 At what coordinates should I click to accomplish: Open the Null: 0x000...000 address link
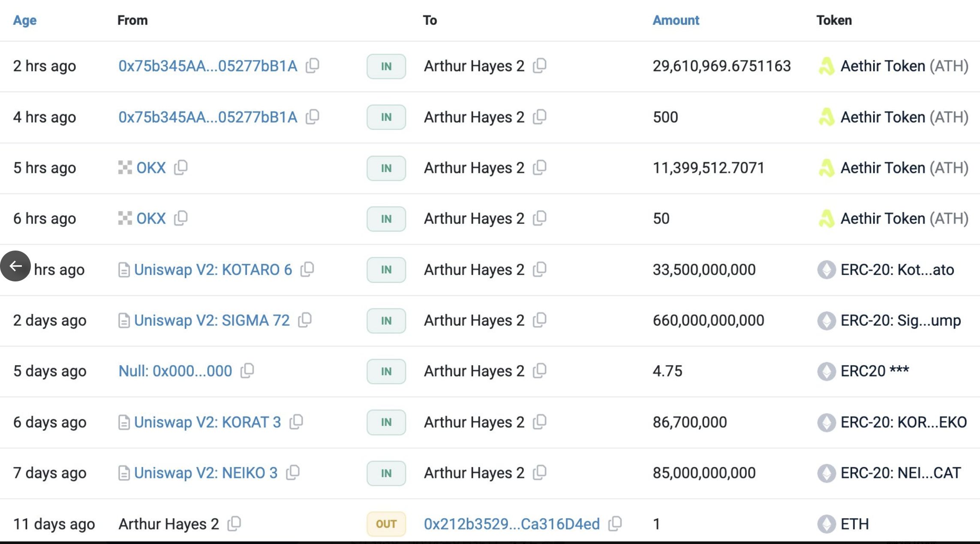(175, 371)
